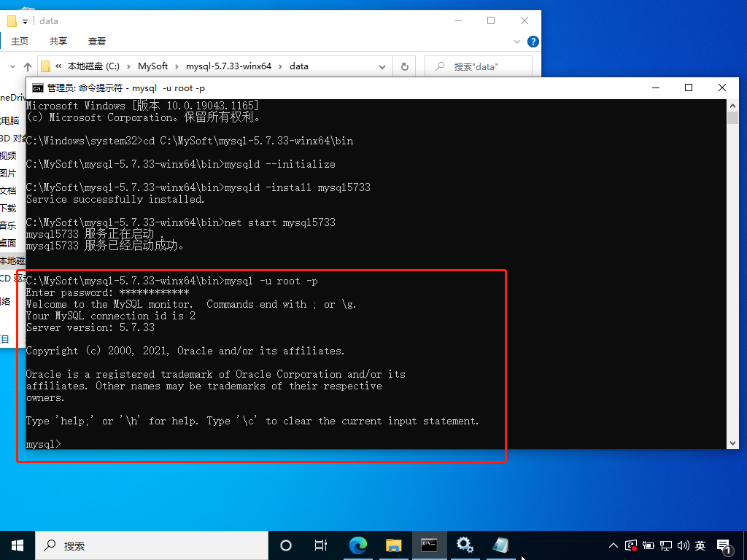Open the quick access toolbar dropdown in Explorer
The height and width of the screenshot is (560, 747).
click(x=25, y=21)
